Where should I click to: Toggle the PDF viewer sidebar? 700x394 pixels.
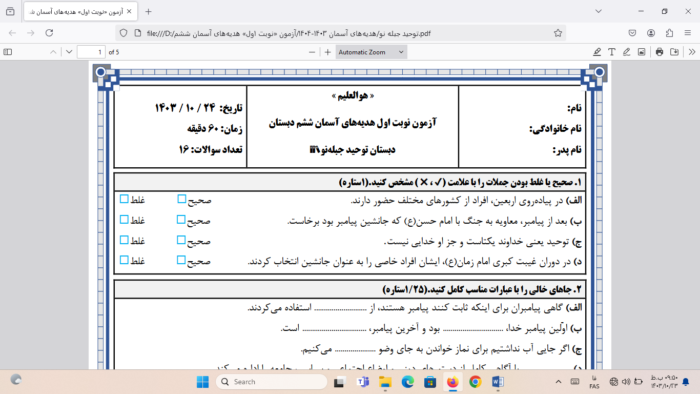coord(8,52)
